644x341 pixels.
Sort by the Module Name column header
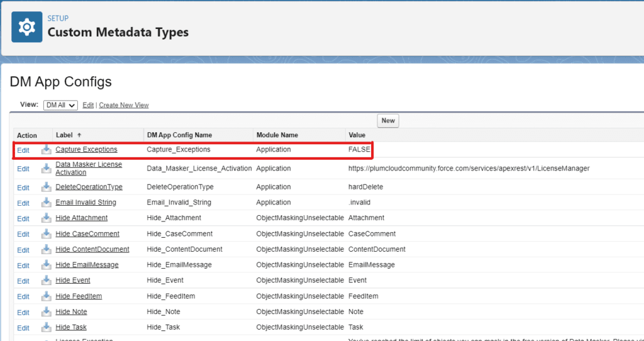point(277,135)
